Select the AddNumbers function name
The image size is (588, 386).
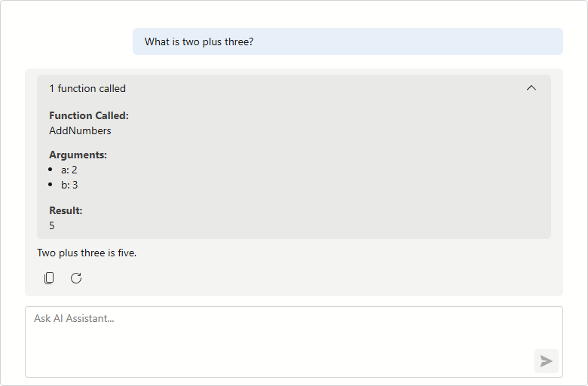click(x=80, y=130)
